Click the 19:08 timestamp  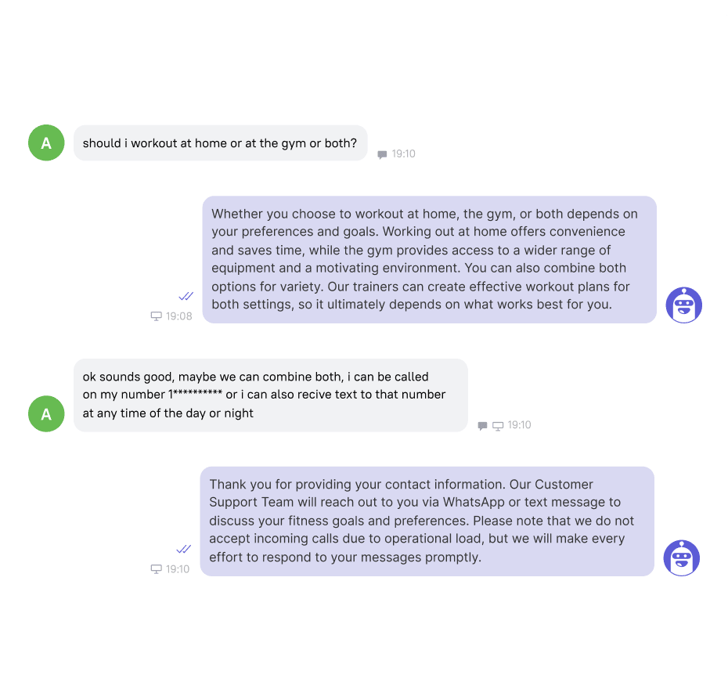pyautogui.click(x=178, y=316)
